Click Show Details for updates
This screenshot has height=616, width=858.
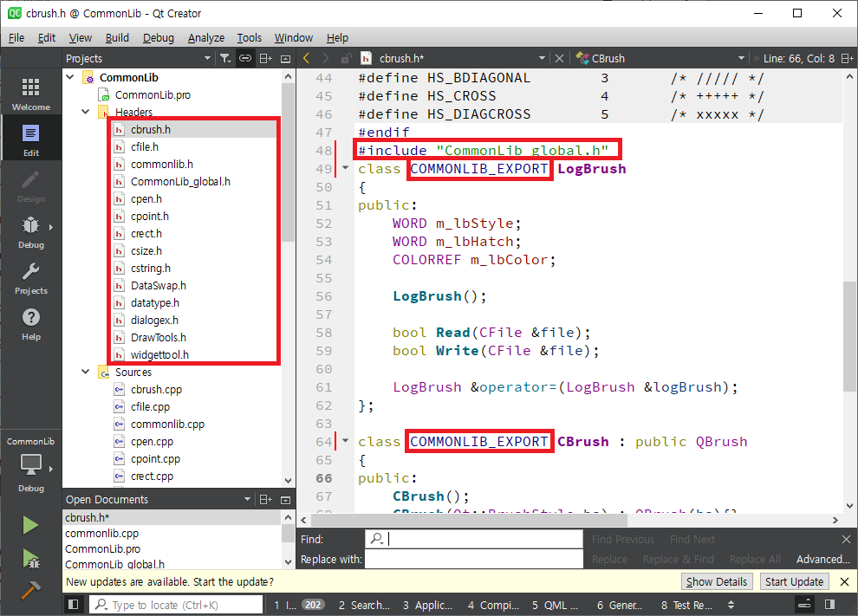(x=716, y=581)
